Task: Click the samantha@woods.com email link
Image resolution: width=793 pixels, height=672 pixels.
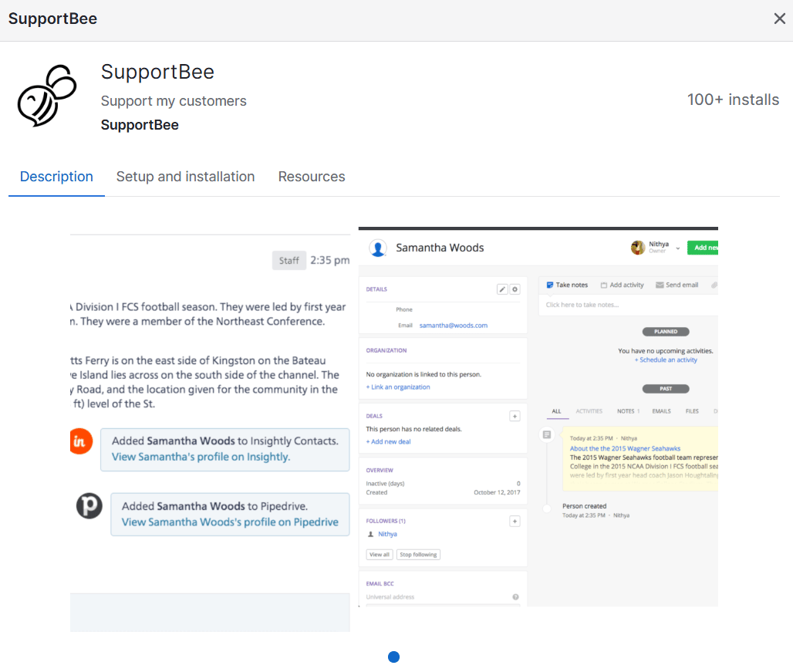Action: [x=454, y=326]
